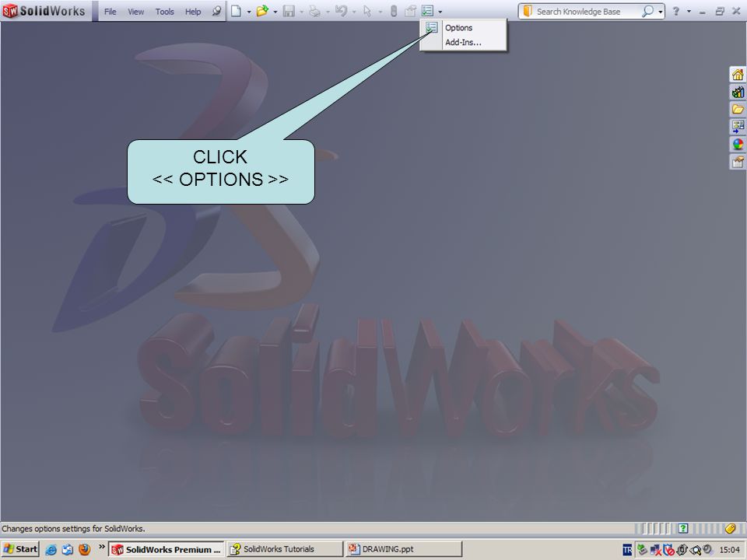The image size is (747, 560).
Task: Create a new document with New icon
Action: (x=236, y=11)
